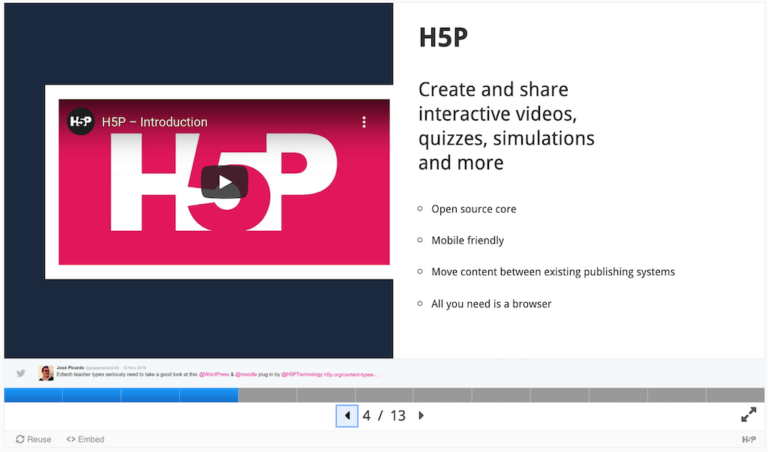Click the '4 / 13' slide counter
This screenshot has width=768, height=452.
pyautogui.click(x=384, y=416)
